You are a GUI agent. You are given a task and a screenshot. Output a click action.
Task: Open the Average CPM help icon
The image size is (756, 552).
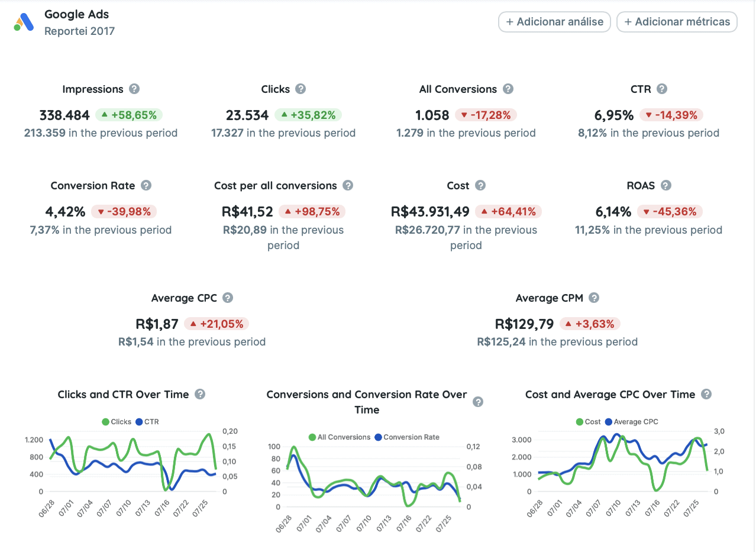(x=594, y=298)
